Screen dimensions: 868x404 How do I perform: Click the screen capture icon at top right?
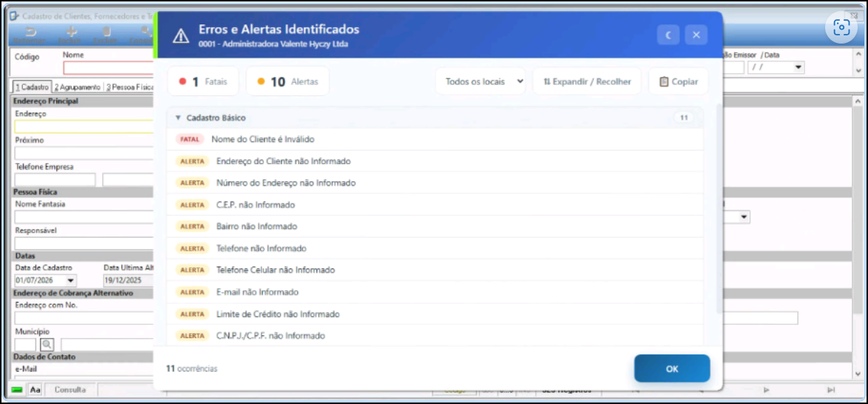(x=841, y=27)
